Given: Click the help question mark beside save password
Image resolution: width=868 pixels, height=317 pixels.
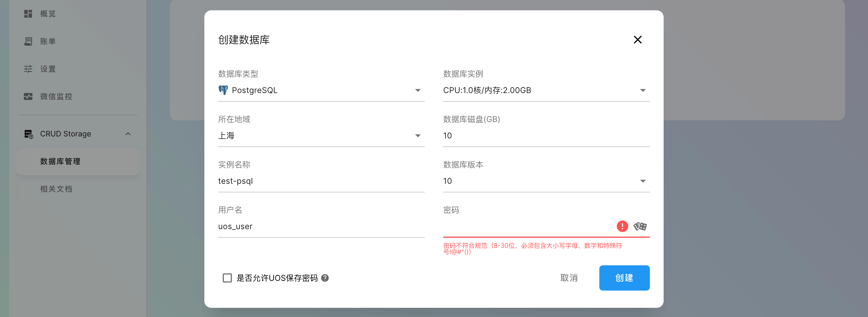Looking at the screenshot, I should [x=325, y=278].
